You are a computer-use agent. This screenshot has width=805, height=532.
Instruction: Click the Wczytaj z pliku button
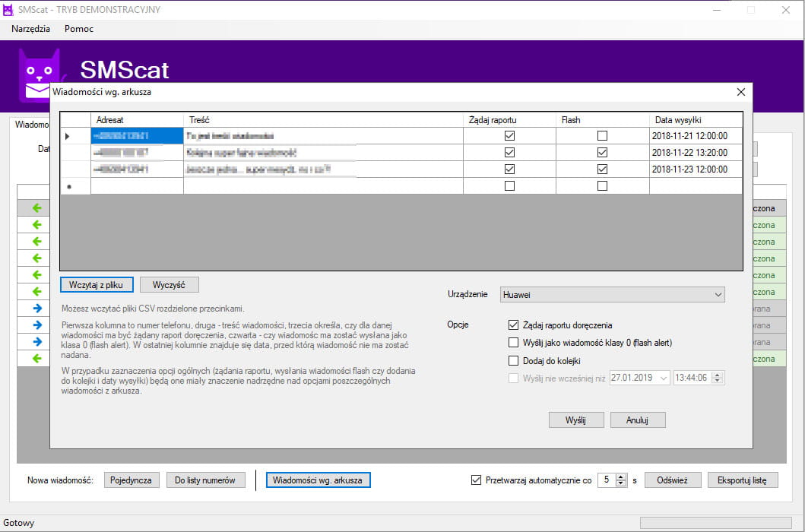click(97, 284)
